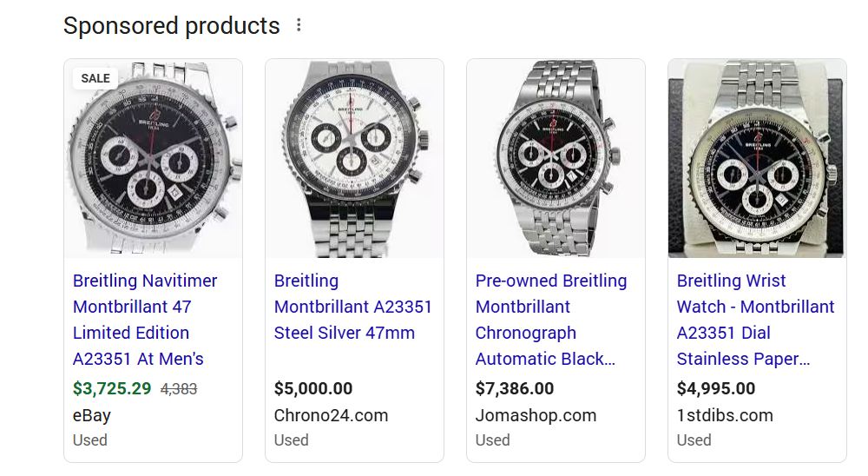The height and width of the screenshot is (476, 868).
Task: Click the Jomashop.com seller name
Action: coord(536,415)
